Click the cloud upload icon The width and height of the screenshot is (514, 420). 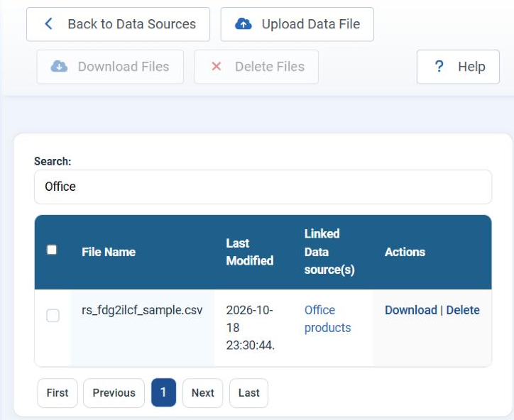[244, 24]
